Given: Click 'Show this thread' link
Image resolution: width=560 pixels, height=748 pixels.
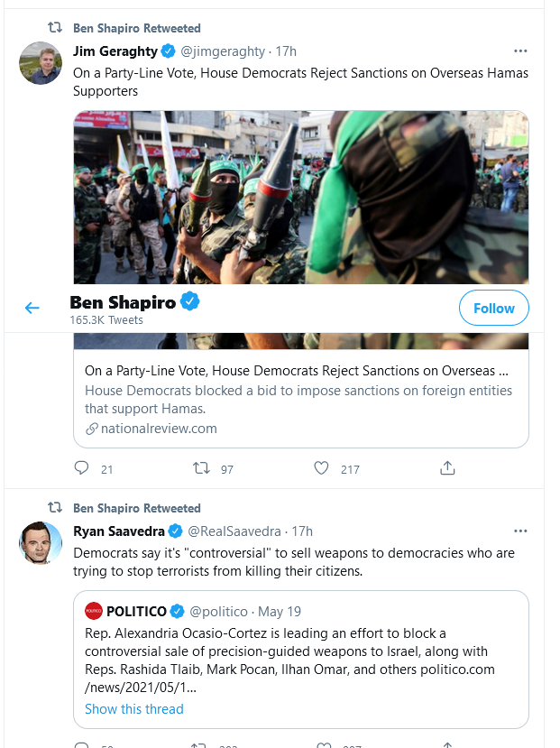Looking at the screenshot, I should point(134,709).
